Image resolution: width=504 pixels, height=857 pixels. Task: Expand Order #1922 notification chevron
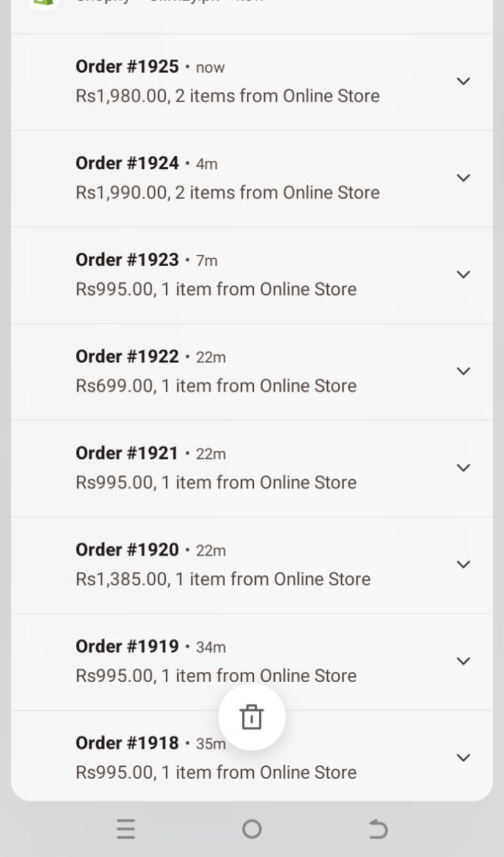point(463,371)
